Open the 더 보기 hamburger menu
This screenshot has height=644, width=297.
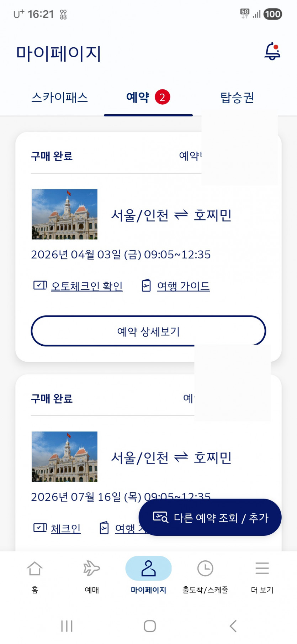click(x=262, y=569)
